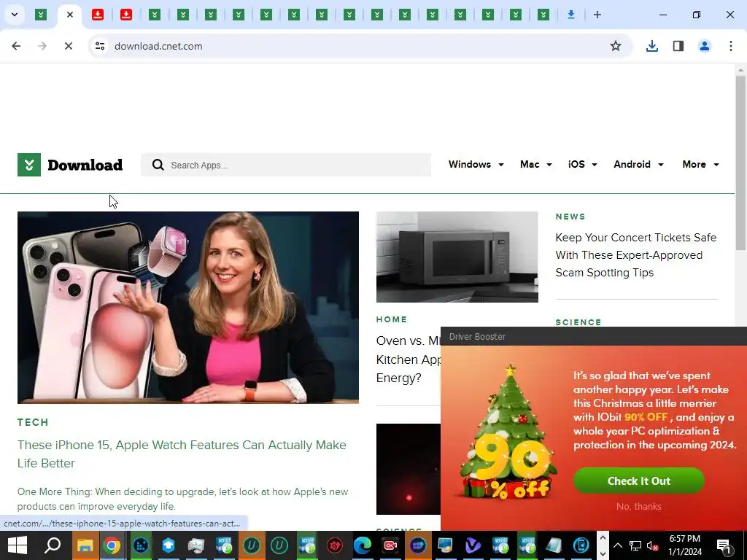Image resolution: width=747 pixels, height=560 pixels.
Task: Open a new browser tab
Action: pos(597,15)
